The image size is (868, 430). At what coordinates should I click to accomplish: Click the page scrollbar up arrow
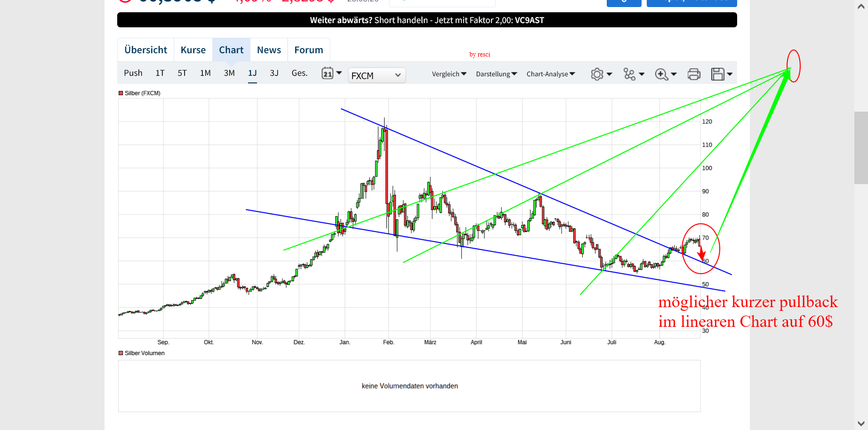coord(861,6)
